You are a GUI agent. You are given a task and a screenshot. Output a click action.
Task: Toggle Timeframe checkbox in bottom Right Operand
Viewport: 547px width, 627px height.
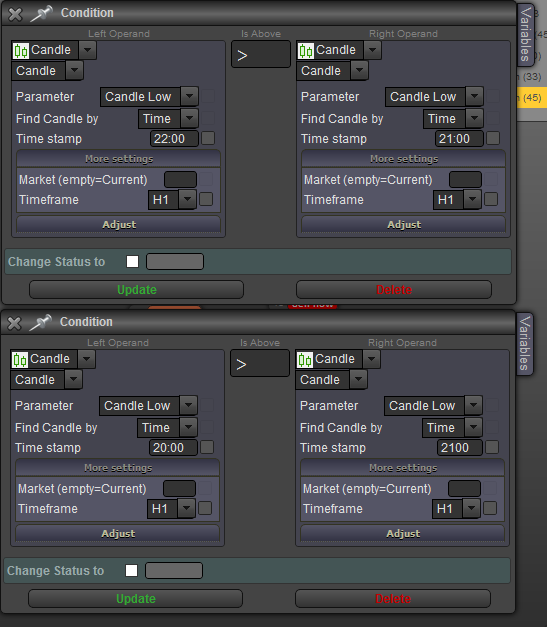click(490, 508)
